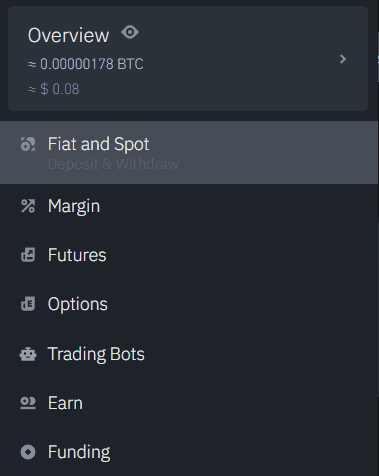
Task: Click the Overview heading text
Action: [68, 35]
